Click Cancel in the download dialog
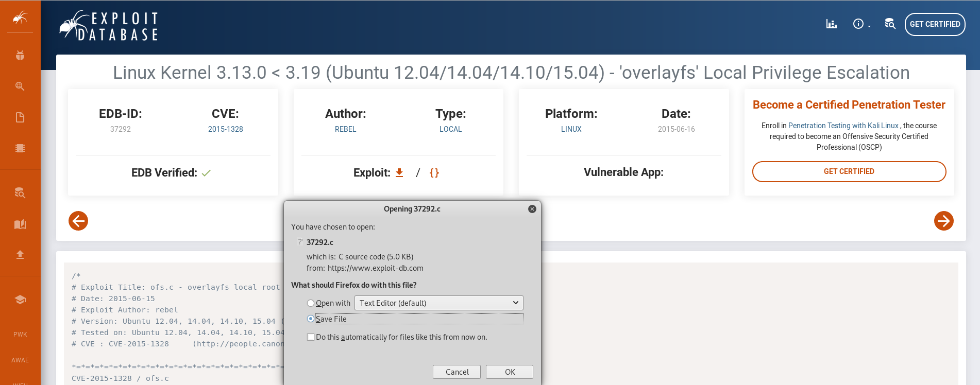 click(x=457, y=372)
